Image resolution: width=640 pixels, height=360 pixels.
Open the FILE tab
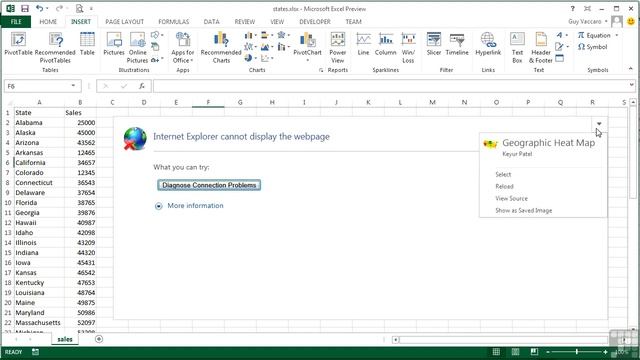coord(16,22)
